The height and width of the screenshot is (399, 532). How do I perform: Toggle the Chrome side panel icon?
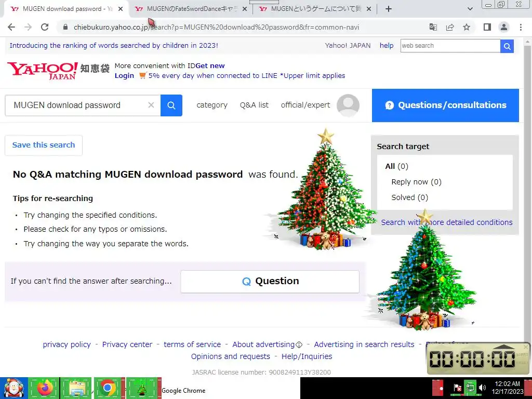click(487, 27)
